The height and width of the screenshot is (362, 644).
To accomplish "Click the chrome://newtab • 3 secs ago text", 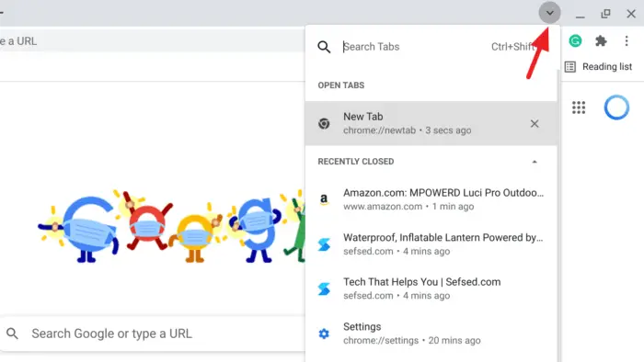I will tap(407, 130).
